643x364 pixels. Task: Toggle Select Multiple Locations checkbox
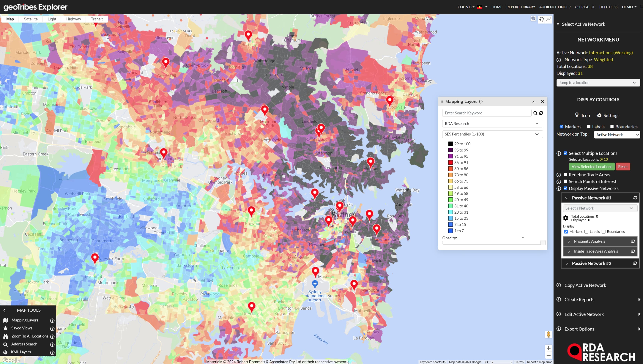click(x=565, y=153)
